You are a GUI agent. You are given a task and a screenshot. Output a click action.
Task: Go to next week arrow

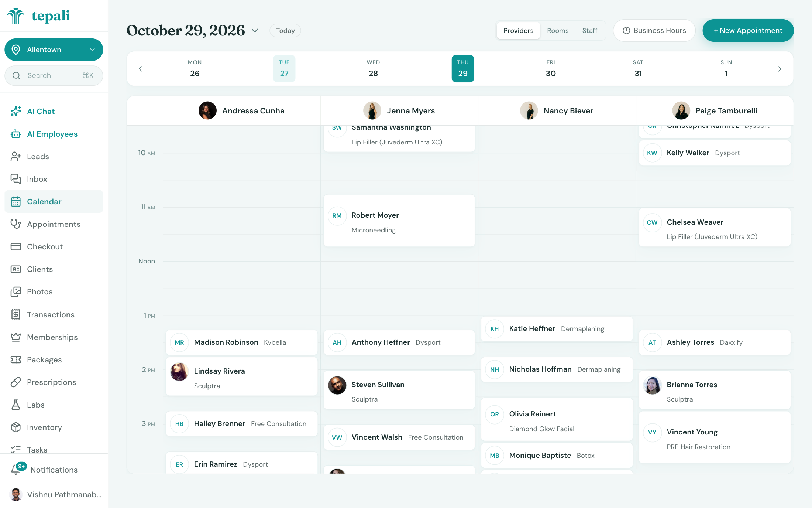click(x=780, y=69)
